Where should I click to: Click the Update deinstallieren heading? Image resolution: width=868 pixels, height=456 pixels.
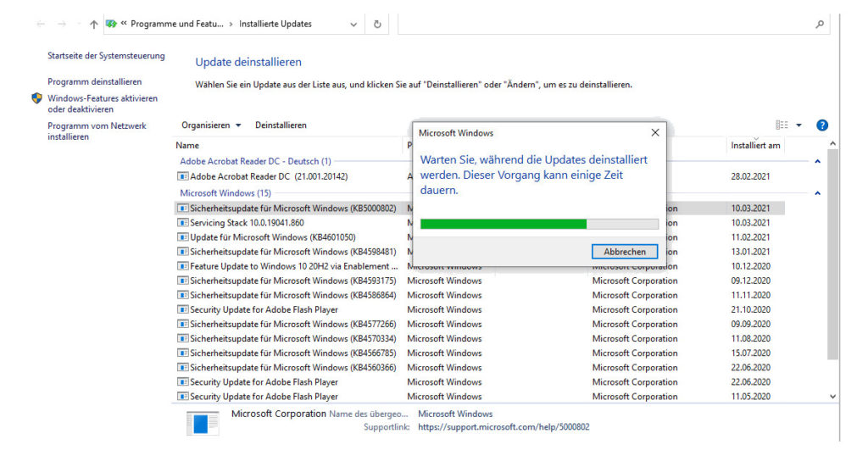(248, 62)
